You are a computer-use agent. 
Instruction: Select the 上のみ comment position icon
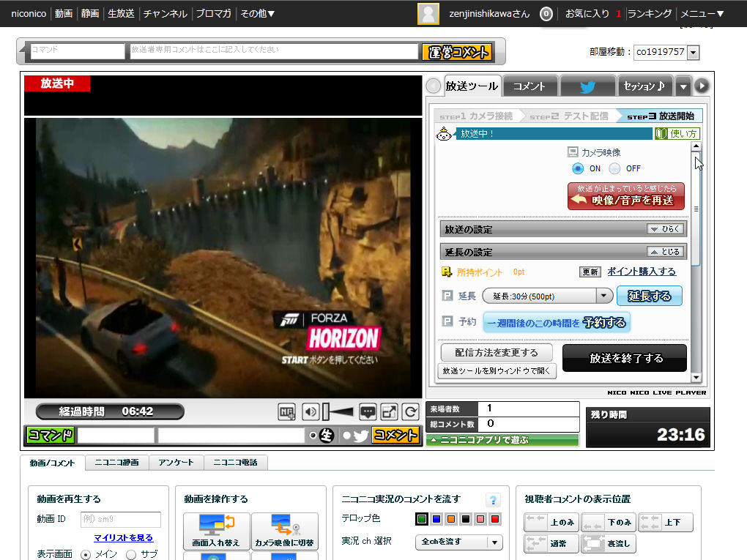click(551, 523)
